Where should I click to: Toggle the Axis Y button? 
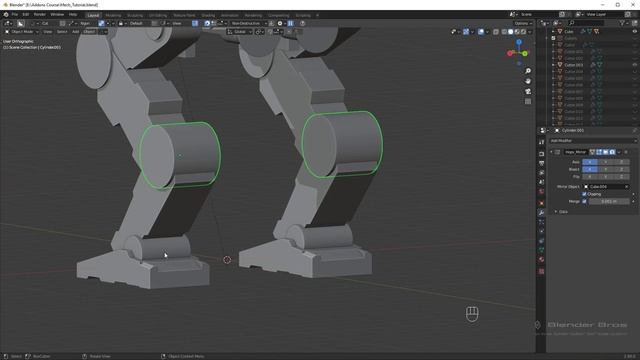(x=606, y=162)
